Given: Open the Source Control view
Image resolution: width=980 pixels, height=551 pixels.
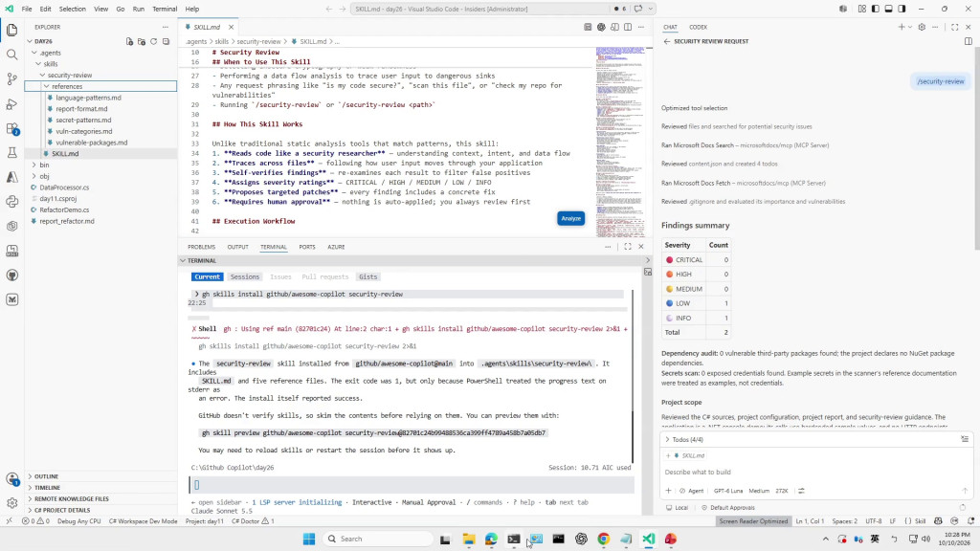Looking at the screenshot, I should 11,78.
